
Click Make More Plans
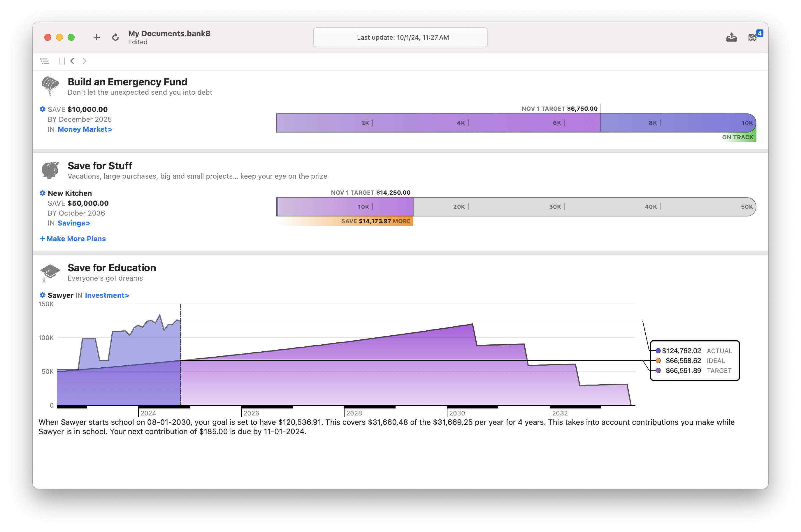coord(73,239)
